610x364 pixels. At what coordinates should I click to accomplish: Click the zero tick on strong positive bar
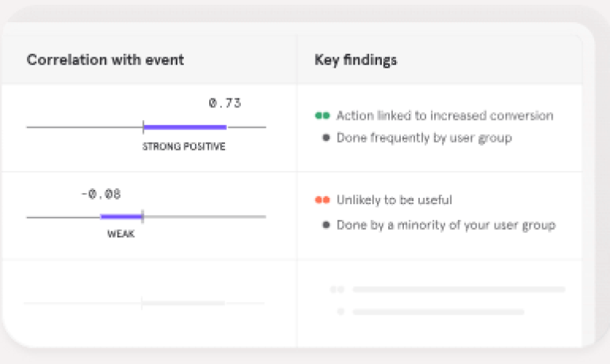(143, 127)
